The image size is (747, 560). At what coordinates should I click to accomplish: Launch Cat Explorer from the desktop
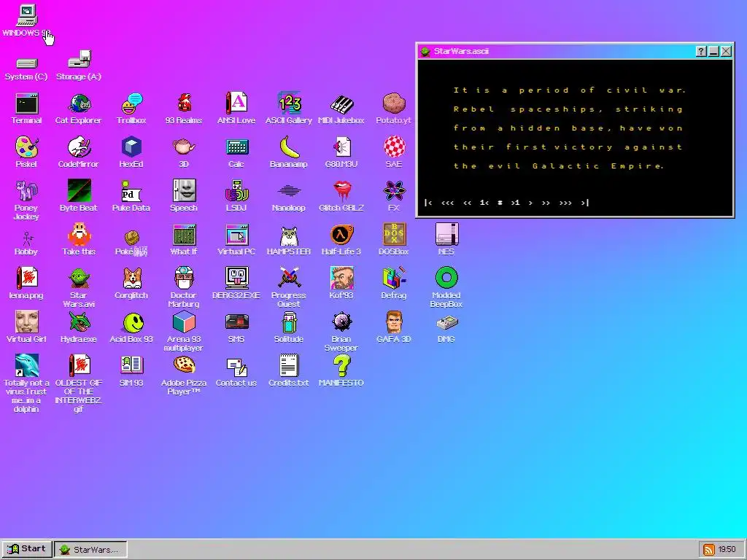tap(79, 109)
